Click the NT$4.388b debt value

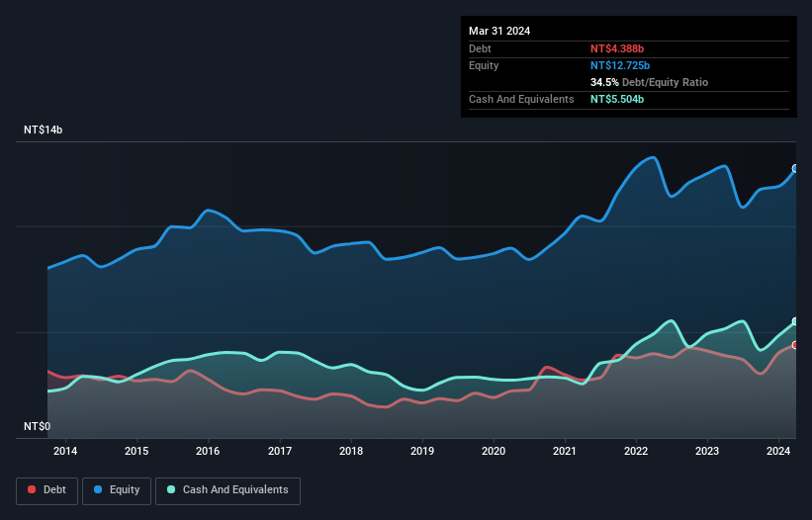point(617,48)
